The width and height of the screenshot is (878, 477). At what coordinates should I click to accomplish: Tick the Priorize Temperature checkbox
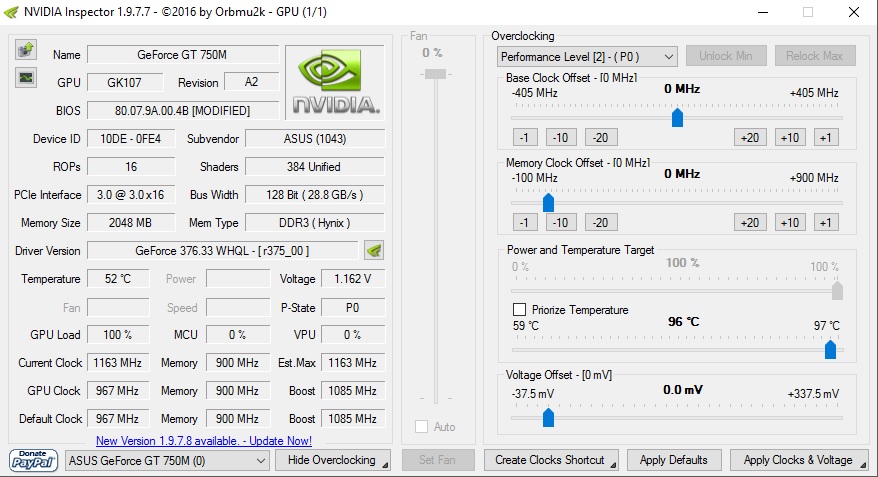coord(519,310)
